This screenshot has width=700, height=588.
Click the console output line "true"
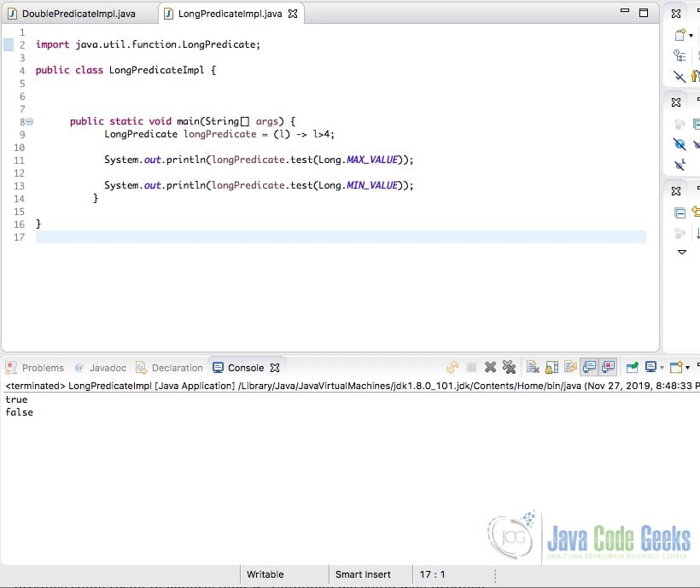tap(16, 399)
